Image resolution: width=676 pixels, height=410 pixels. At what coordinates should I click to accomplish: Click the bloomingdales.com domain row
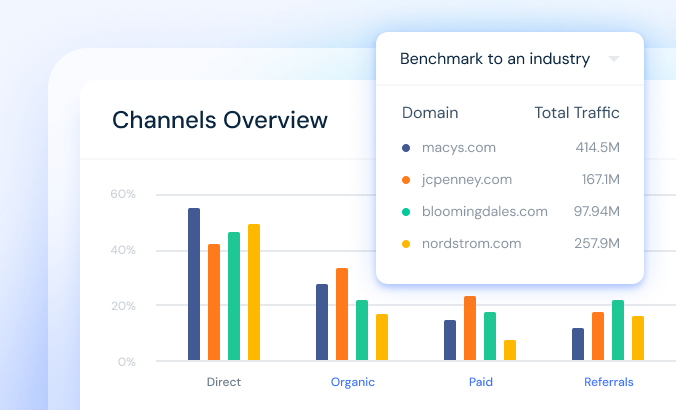[x=510, y=211]
